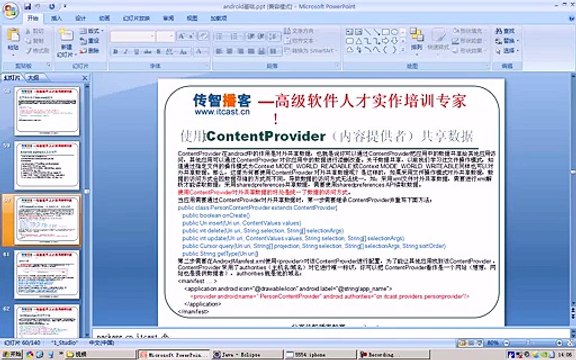Screen dimensions: 576x360
Task: Click 查找 (Find) in editing group
Action: point(505,31)
